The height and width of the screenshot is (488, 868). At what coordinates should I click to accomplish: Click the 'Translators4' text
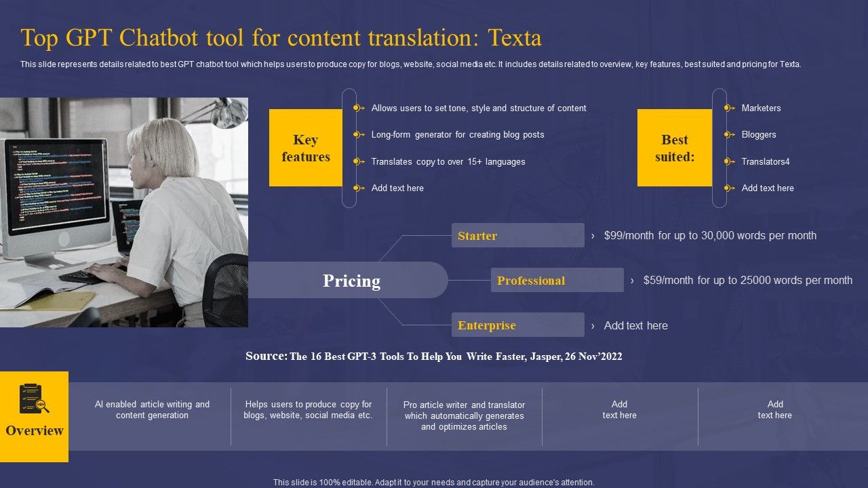tap(766, 161)
